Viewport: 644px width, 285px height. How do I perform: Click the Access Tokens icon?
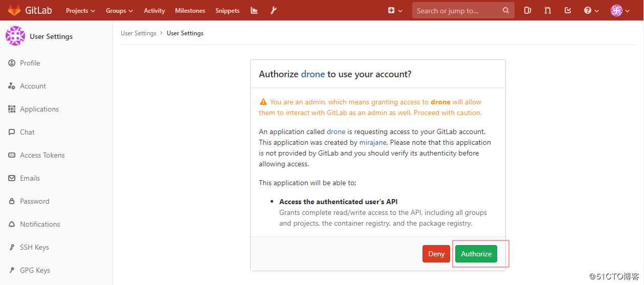12,155
